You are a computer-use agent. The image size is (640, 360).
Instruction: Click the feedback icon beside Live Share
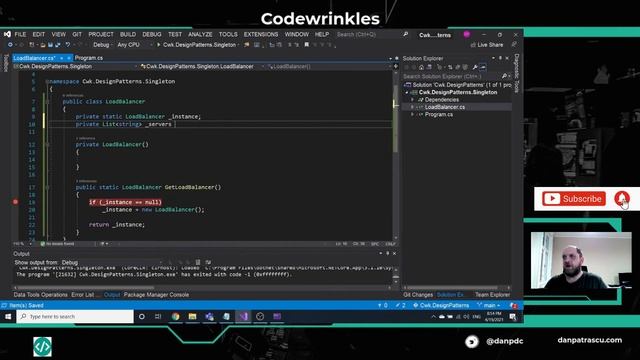(x=514, y=45)
